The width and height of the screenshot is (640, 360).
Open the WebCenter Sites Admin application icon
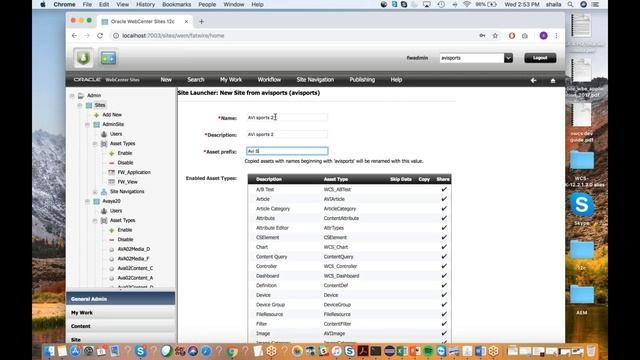(x=83, y=58)
